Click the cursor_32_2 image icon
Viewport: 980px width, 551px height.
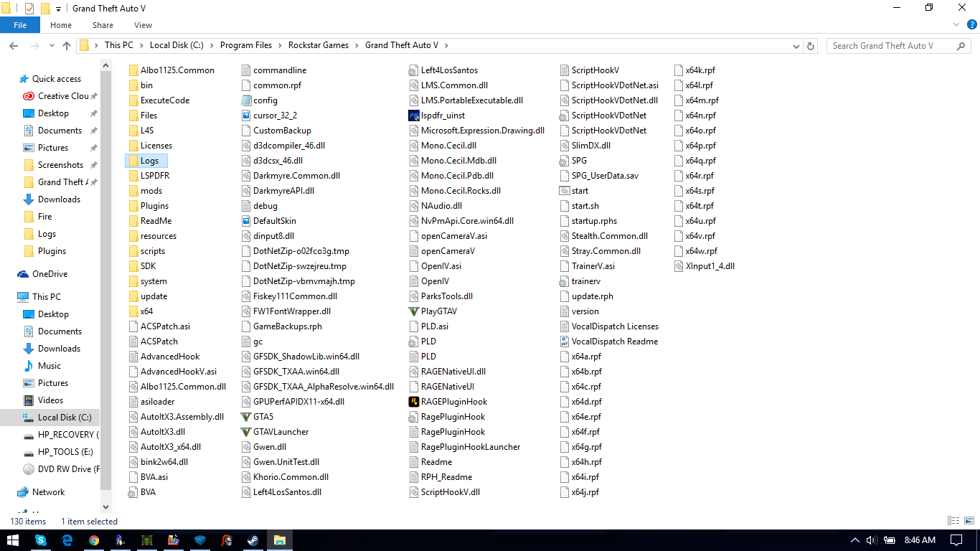click(247, 116)
